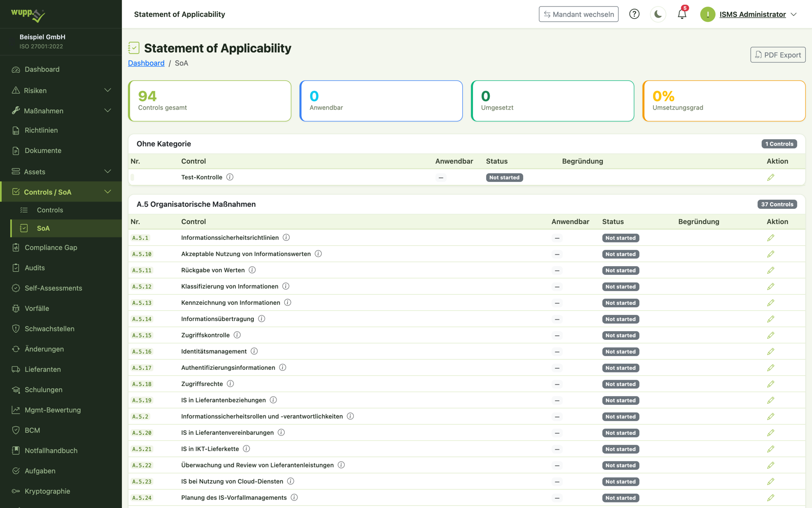Click 'IS in IKT-Lieferkette' control name
Image resolution: width=812 pixels, height=508 pixels.
210,449
